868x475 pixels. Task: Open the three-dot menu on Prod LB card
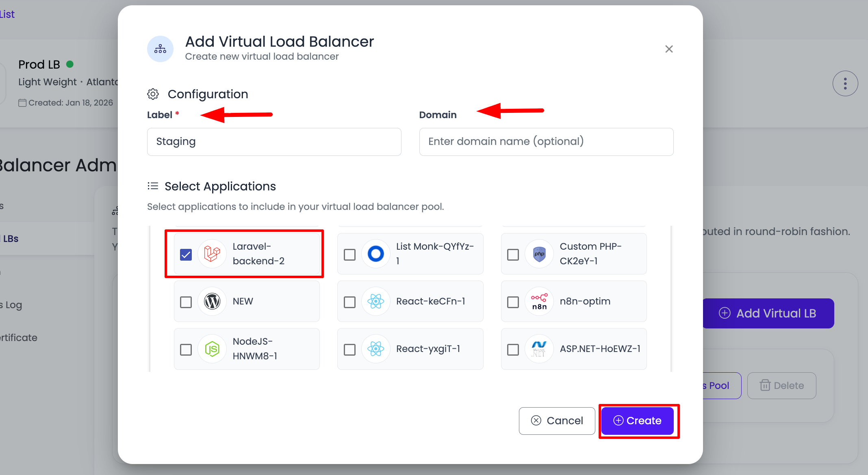845,84
